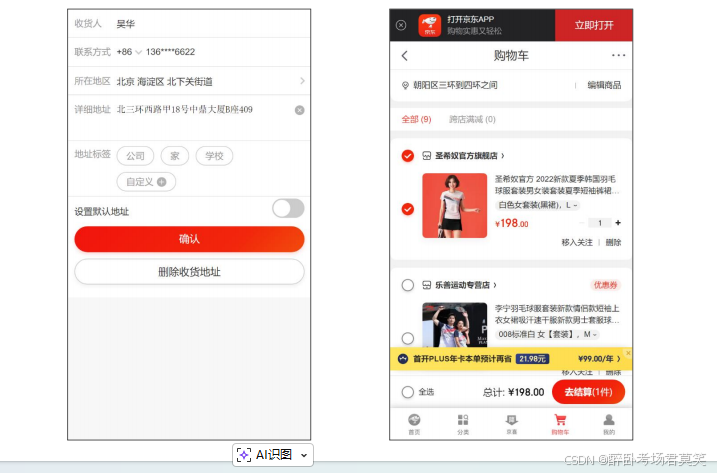Open 圣希奴官方旗舰店 store via chevron
The image size is (717, 473).
click(503, 156)
